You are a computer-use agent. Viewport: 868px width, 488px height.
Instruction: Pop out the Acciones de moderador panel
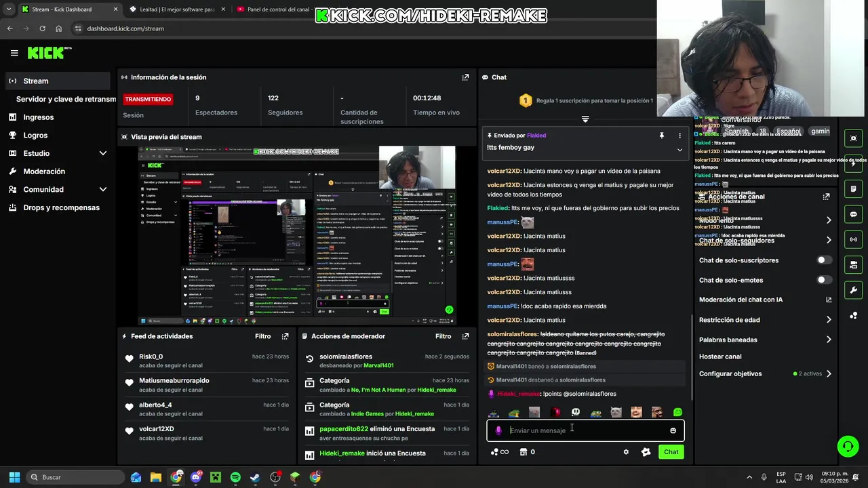click(x=465, y=336)
